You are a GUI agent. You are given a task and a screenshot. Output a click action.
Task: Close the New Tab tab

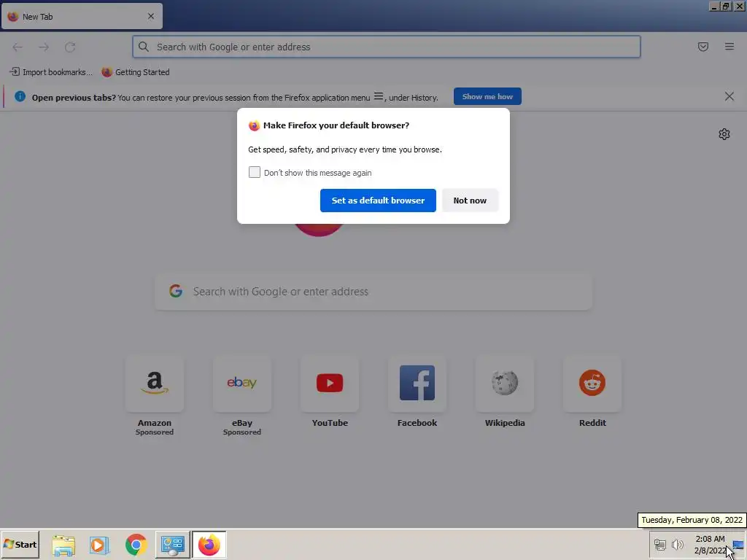(x=151, y=16)
